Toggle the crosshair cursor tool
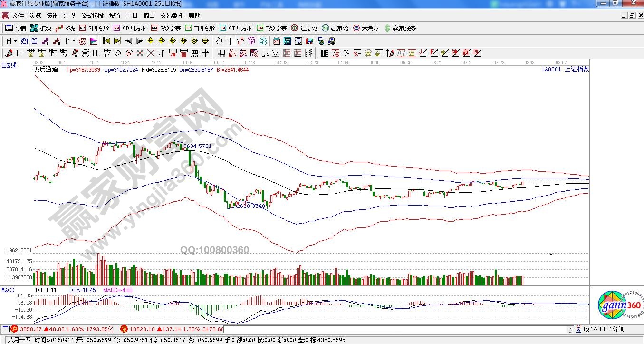This screenshot has width=644, height=344. coord(230,41)
